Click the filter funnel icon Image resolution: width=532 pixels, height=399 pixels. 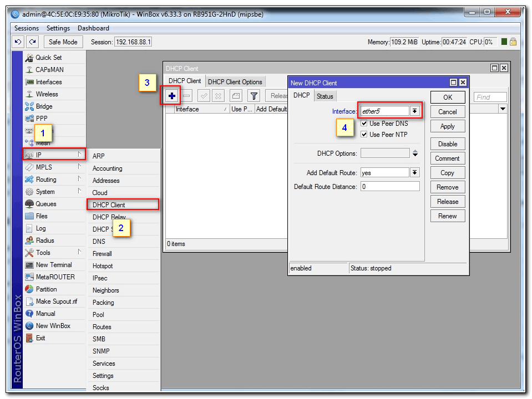(x=254, y=96)
